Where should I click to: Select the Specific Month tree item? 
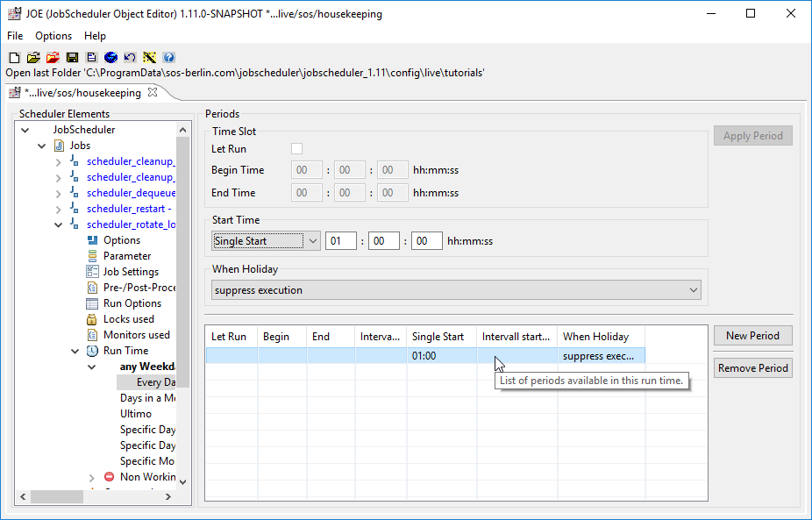pyautogui.click(x=147, y=461)
